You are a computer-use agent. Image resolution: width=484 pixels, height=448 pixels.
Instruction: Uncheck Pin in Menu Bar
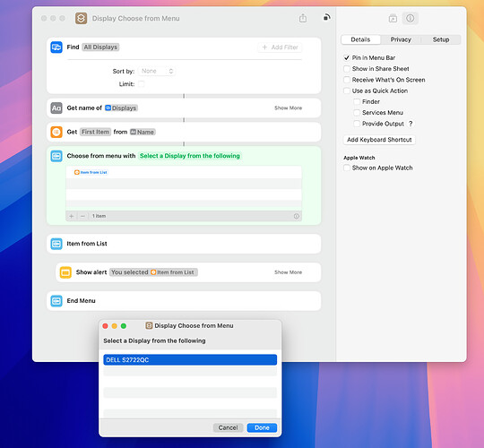tap(347, 57)
